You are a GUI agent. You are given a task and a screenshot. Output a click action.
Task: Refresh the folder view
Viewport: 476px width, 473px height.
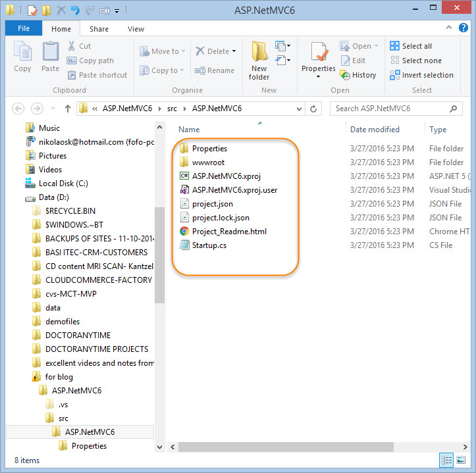point(313,109)
